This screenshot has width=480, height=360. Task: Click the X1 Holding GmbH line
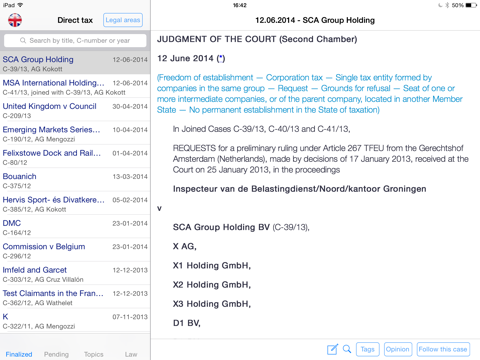pyautogui.click(x=212, y=266)
